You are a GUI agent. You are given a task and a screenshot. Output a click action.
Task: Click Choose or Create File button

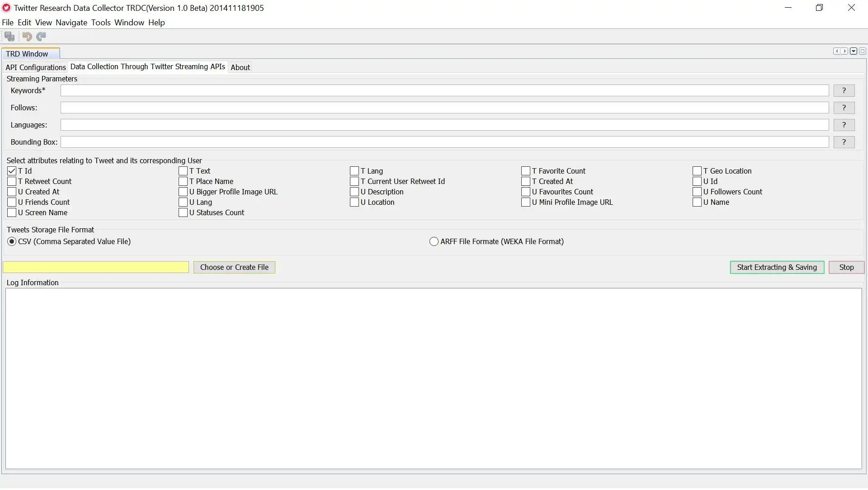[x=234, y=267]
